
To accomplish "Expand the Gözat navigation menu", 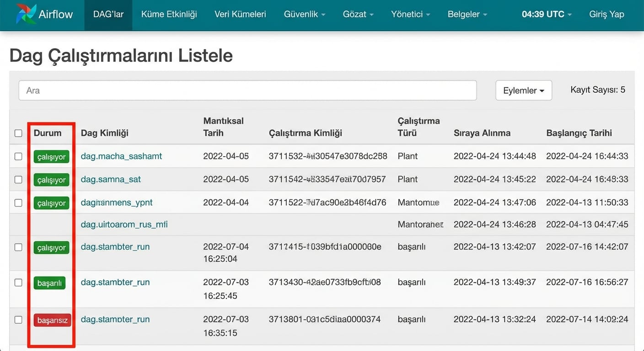I will click(x=358, y=14).
